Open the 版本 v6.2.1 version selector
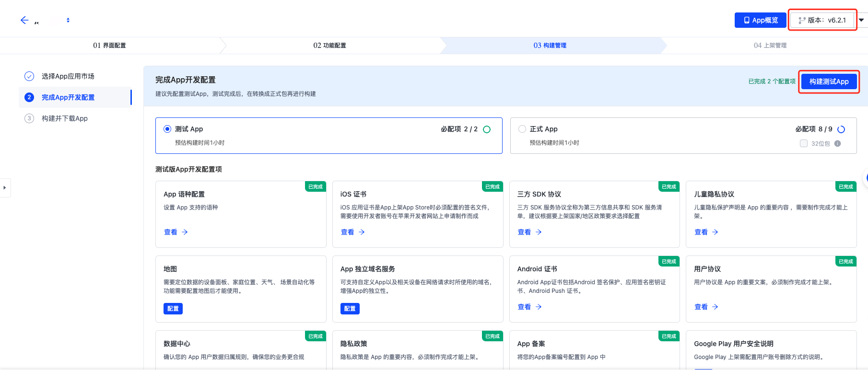This screenshot has height=371, width=868. point(822,20)
